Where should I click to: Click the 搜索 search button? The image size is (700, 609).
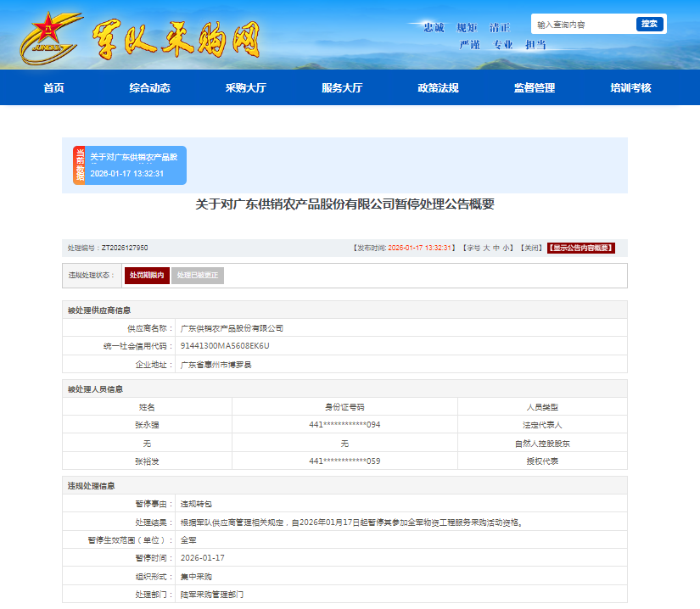coord(649,25)
